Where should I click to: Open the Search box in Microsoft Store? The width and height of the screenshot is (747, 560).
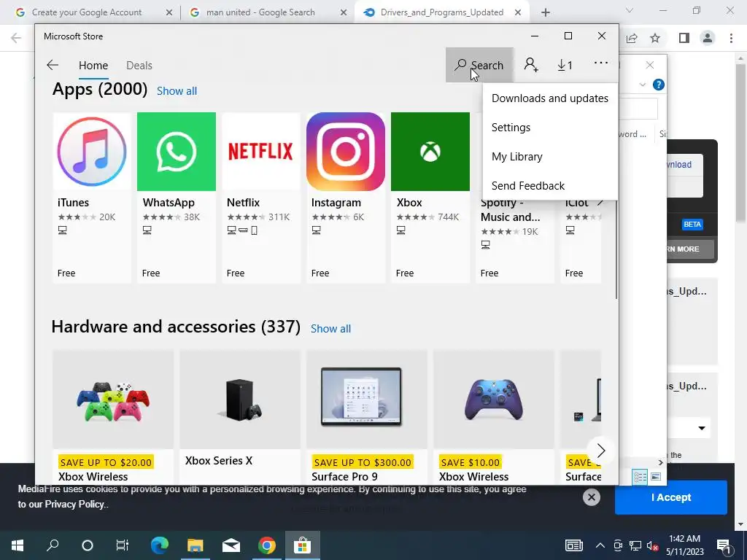tap(479, 65)
